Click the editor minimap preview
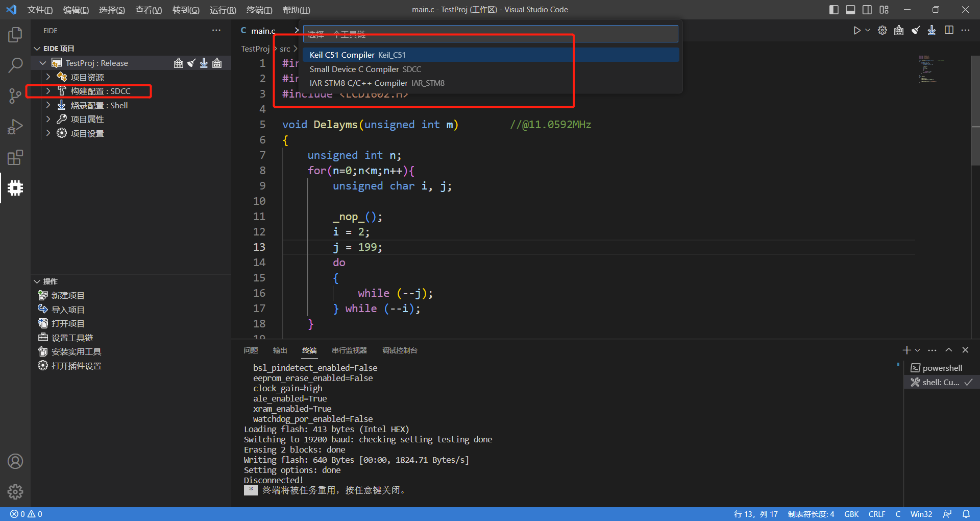The image size is (980, 521). [932, 68]
